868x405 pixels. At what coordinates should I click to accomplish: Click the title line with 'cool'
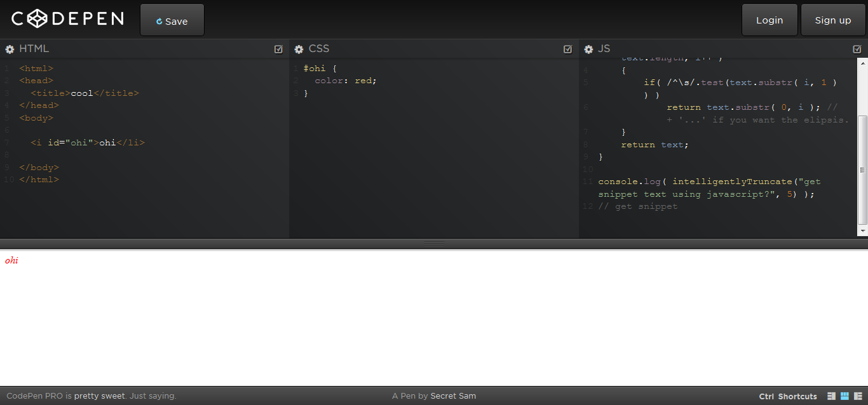tap(85, 93)
